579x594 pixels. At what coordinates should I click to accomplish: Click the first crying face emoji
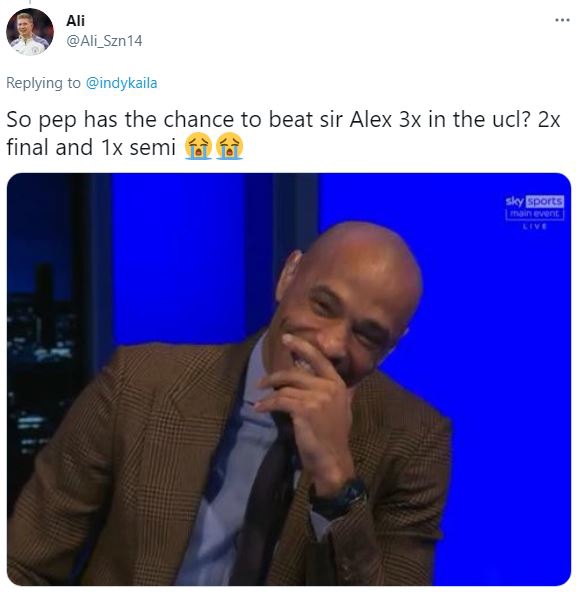point(198,146)
